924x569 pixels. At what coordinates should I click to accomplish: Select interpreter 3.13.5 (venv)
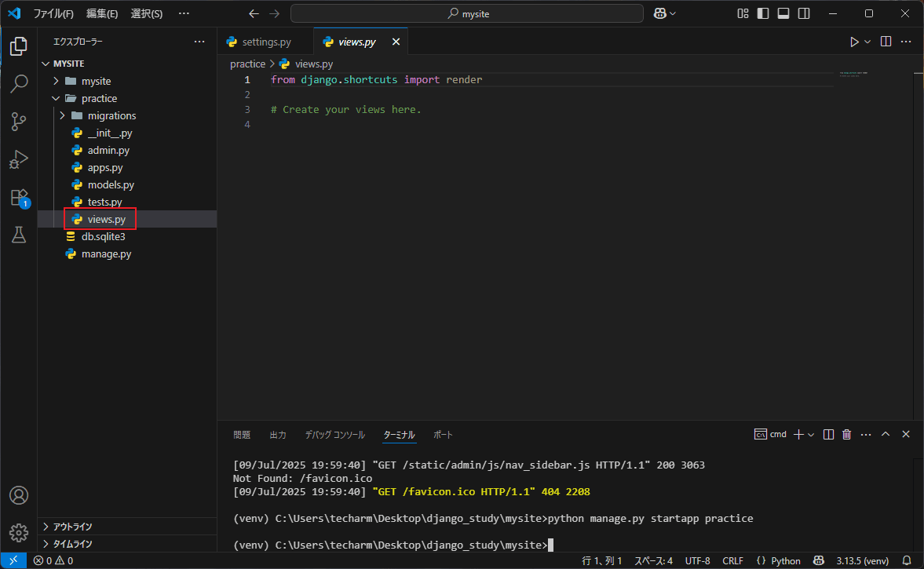pos(862,560)
